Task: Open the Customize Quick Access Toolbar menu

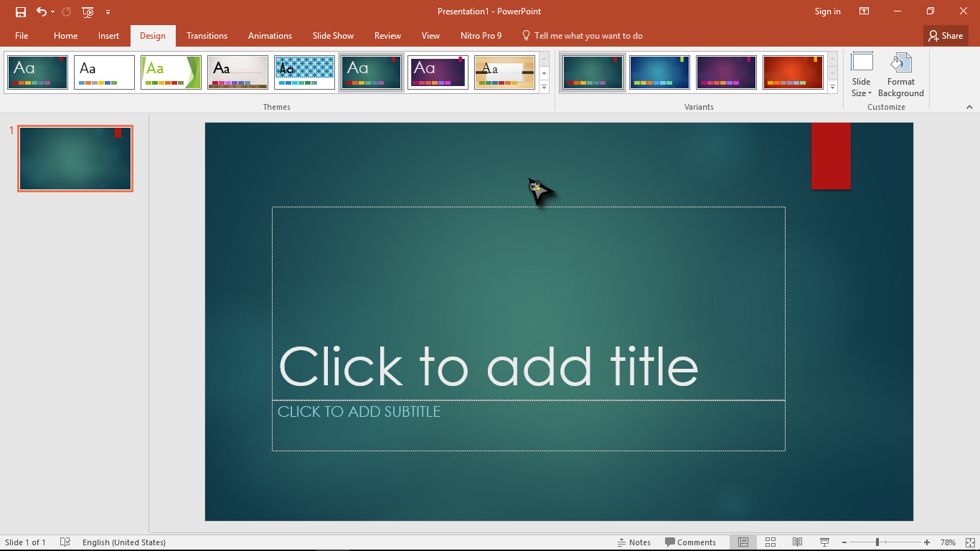Action: pyautogui.click(x=108, y=11)
